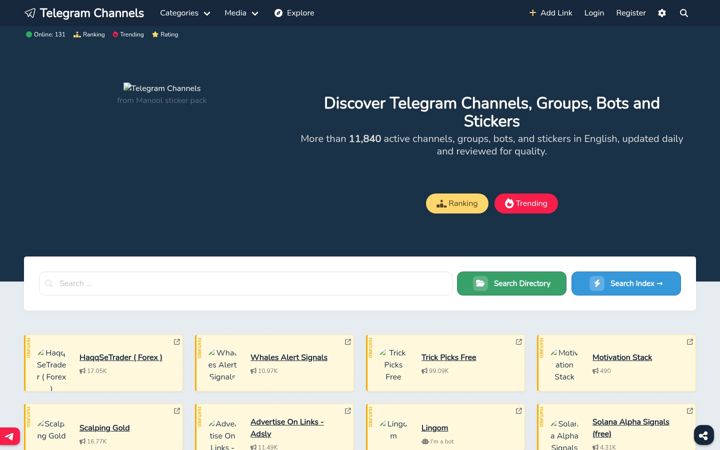Click the Search Index button
The width and height of the screenshot is (720, 450).
click(x=626, y=283)
